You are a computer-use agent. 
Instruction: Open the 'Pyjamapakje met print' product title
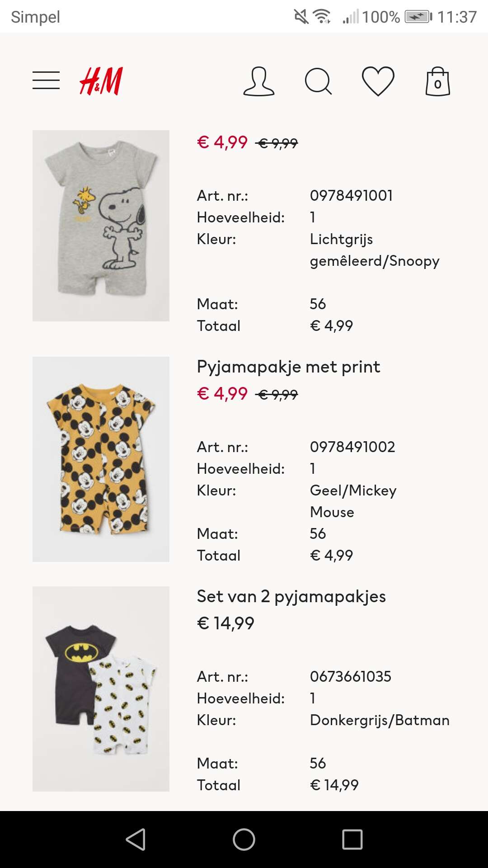[288, 367]
